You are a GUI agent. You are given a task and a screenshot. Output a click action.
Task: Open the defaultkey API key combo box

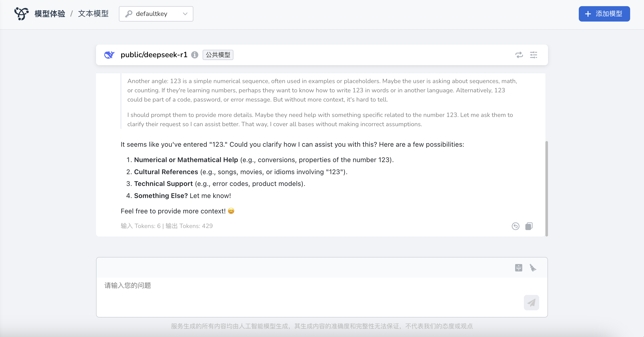click(x=156, y=14)
